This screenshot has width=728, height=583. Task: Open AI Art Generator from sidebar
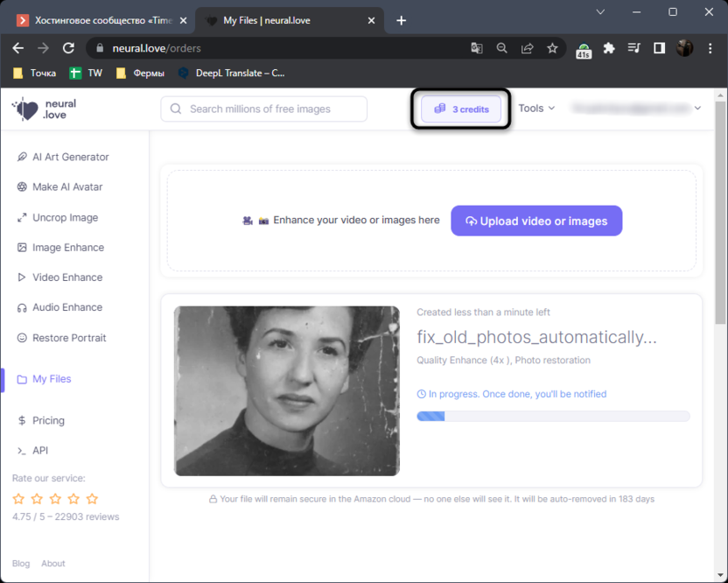(70, 157)
